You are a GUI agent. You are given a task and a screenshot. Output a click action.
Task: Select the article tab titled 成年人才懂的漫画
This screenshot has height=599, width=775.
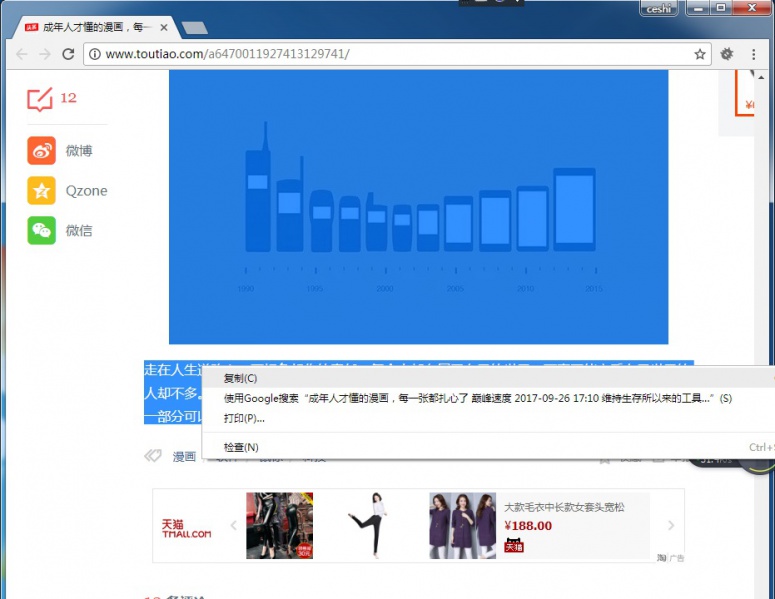(x=97, y=27)
